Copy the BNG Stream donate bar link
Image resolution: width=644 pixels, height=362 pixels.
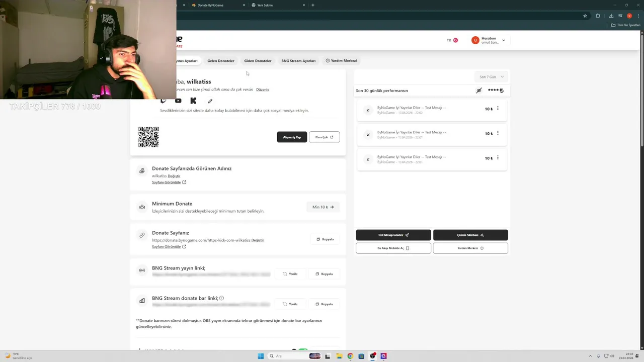coord(324,304)
